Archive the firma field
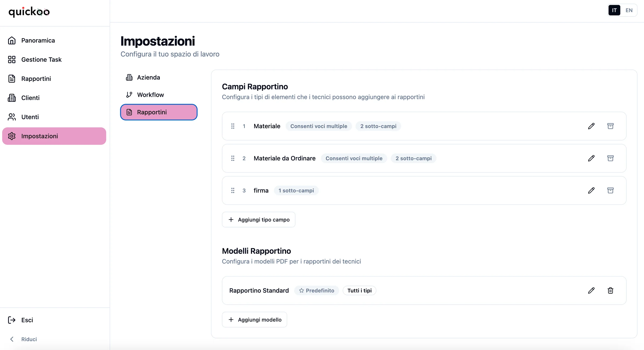Viewport: 644px width, 350px height. (610, 190)
